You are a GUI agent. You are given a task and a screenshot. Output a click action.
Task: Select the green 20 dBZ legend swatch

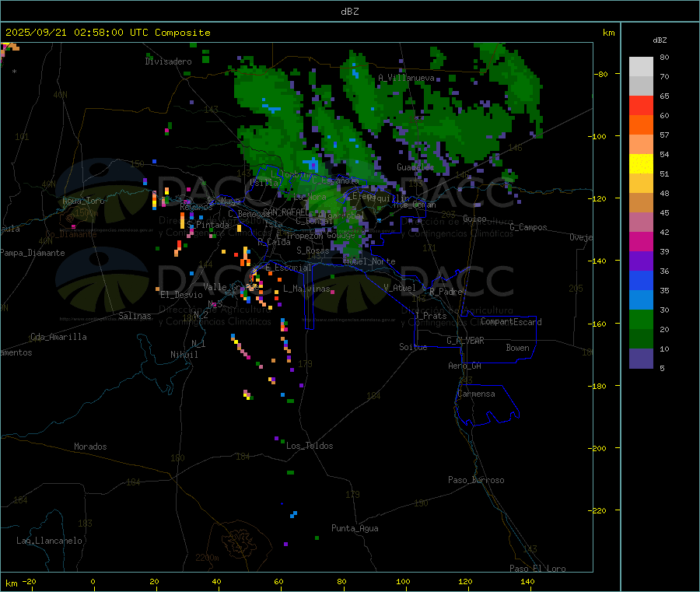click(641, 319)
